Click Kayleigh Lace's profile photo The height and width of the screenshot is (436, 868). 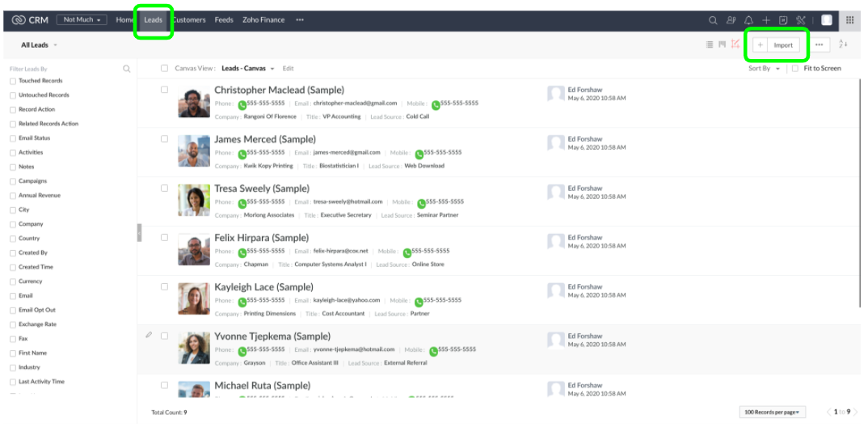tap(194, 298)
